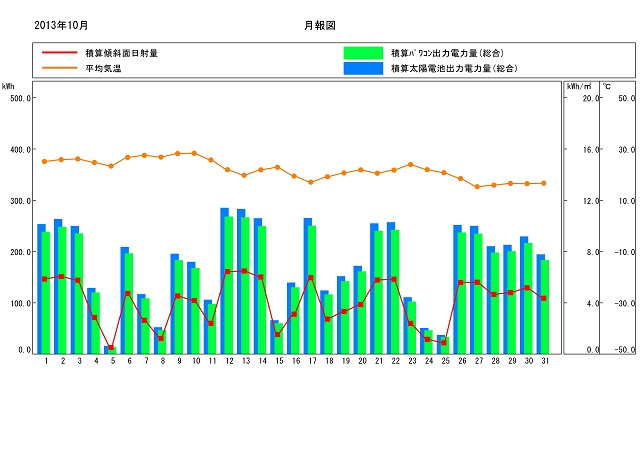Click the green 積算パワコン出力電力量 legend swatch
This screenshot has height=452, width=640.
pyautogui.click(x=363, y=53)
